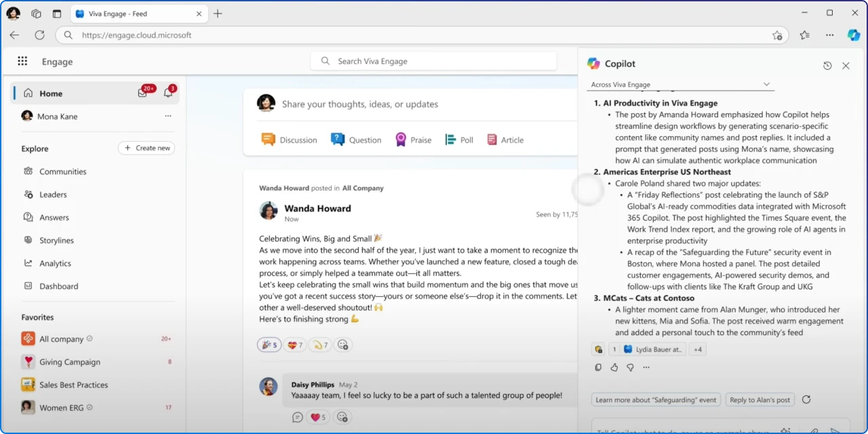The height and width of the screenshot is (434, 868).
Task: Open Storylines in Explore
Action: point(56,240)
